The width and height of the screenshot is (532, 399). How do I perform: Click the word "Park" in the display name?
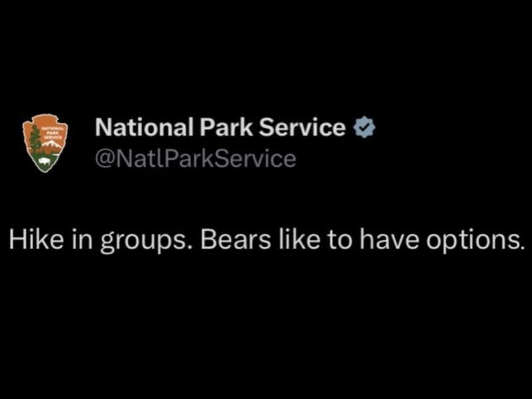[223, 127]
